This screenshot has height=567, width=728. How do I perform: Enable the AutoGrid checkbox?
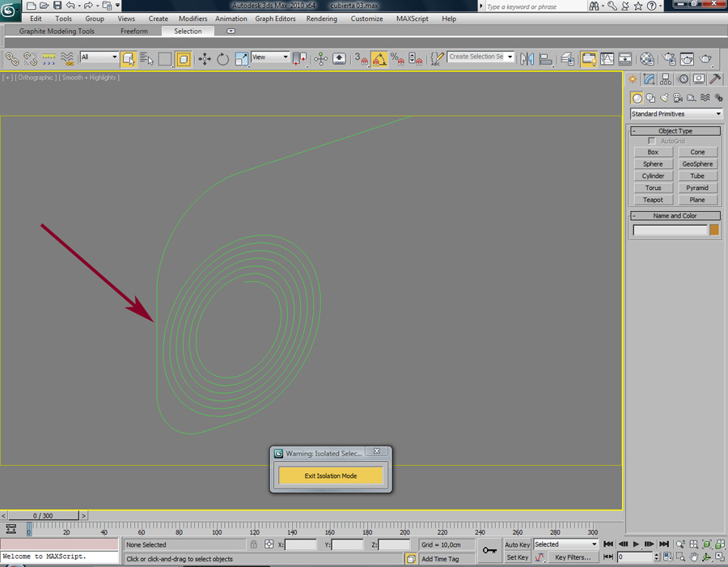click(x=652, y=141)
